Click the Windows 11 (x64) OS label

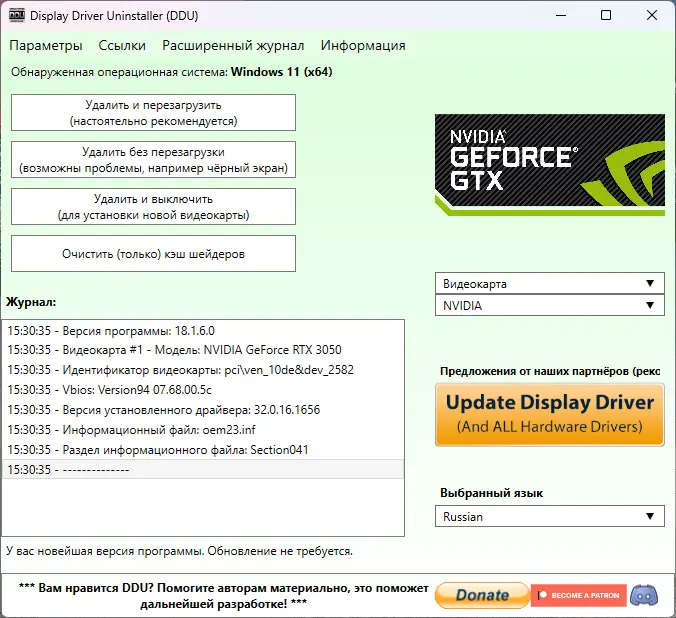282,72
